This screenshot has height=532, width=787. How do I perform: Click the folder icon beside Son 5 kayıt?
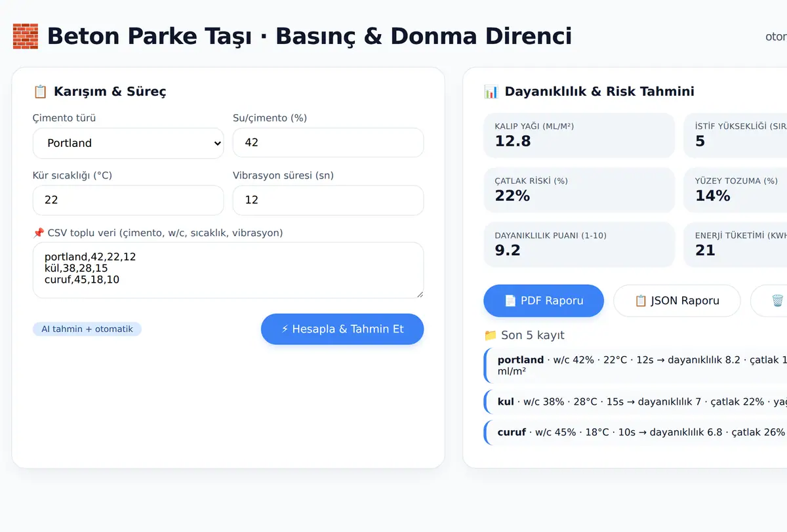(x=490, y=335)
